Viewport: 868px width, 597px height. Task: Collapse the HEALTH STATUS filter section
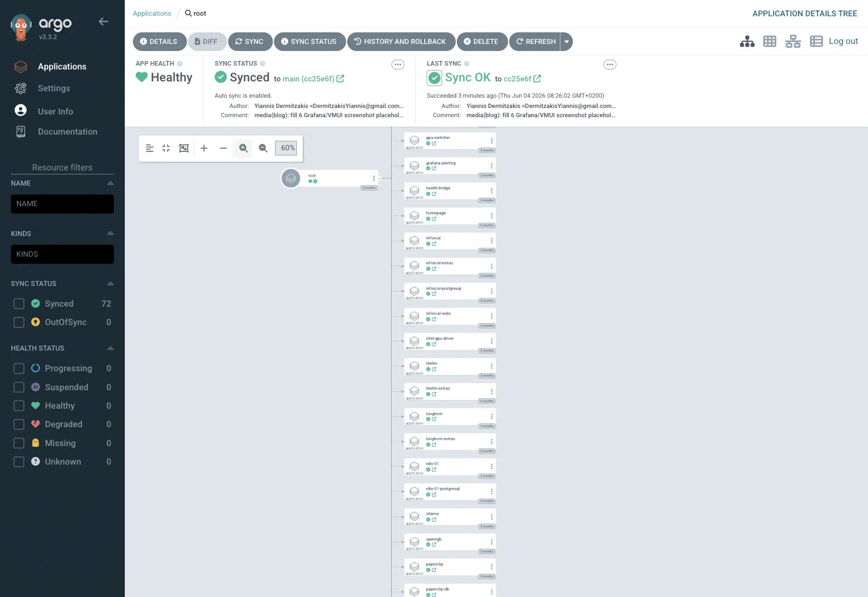[x=110, y=348]
